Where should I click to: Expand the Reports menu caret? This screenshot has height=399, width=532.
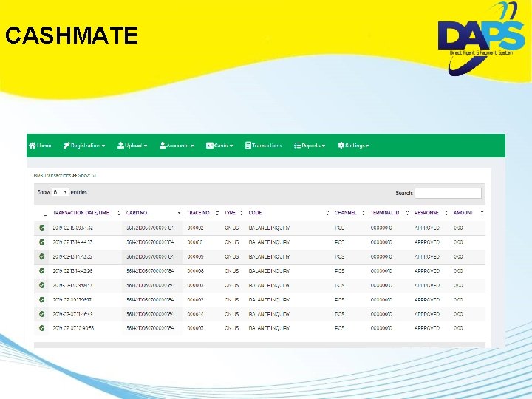pos(324,146)
